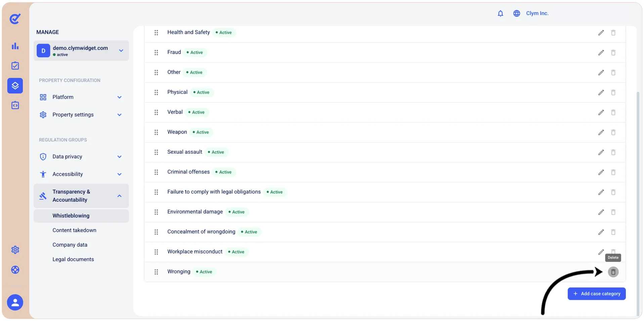
Task: Delete the Wronging category
Action: 613,272
